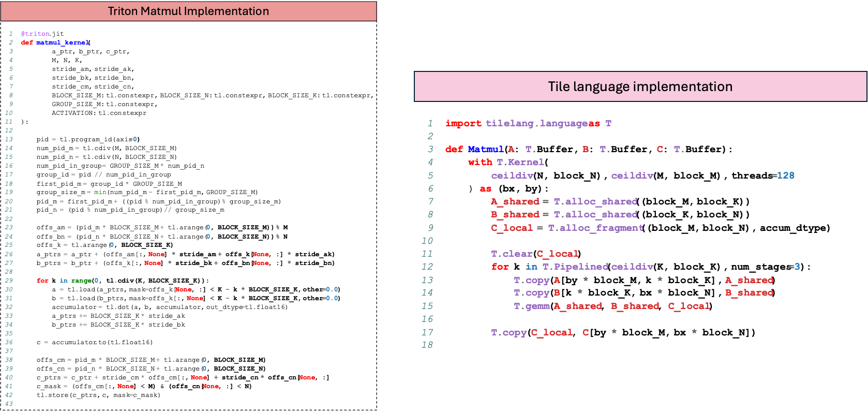The image size is (868, 412).
Task: Click the 'num_pid_in_group = GROUP_SIZE_M * num_pid_n' line
Action: 121,166
